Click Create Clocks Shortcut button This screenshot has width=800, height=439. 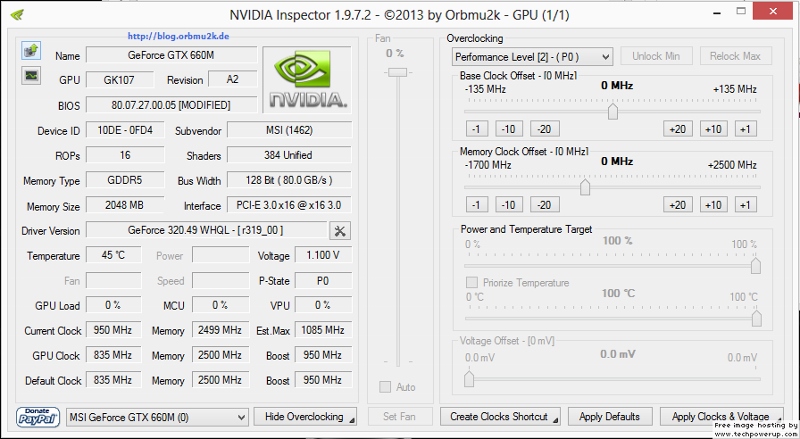(x=500, y=417)
